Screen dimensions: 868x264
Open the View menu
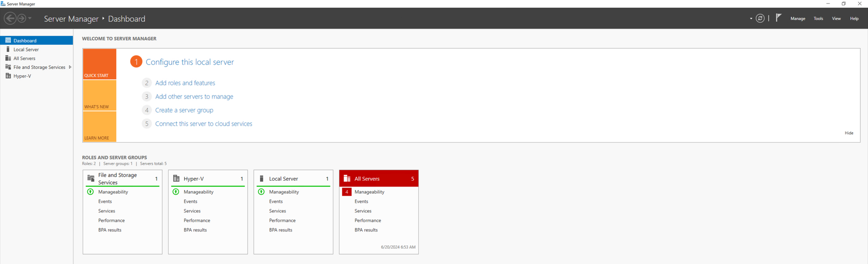click(x=836, y=19)
